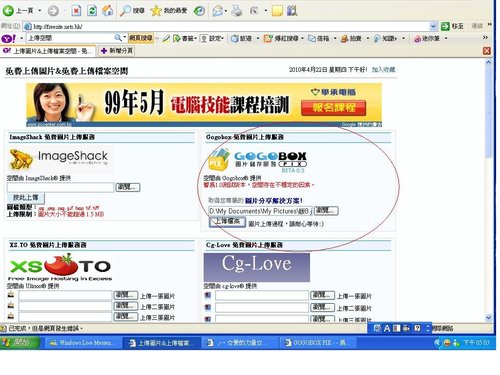The image size is (500, 375).
Task: Print the page with the printer icon
Action: point(237,11)
